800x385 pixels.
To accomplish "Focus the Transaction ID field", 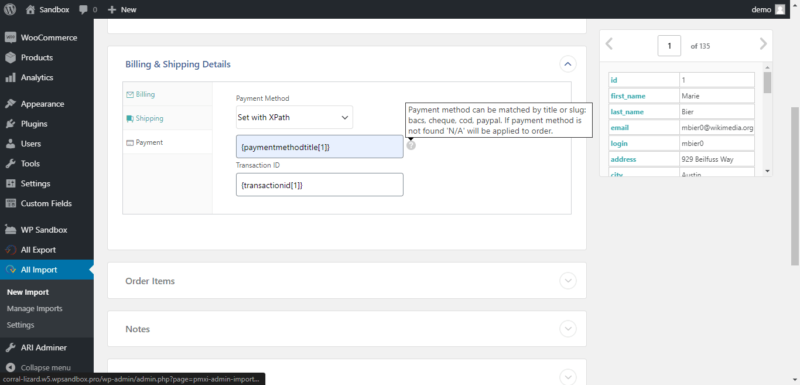I will point(319,185).
